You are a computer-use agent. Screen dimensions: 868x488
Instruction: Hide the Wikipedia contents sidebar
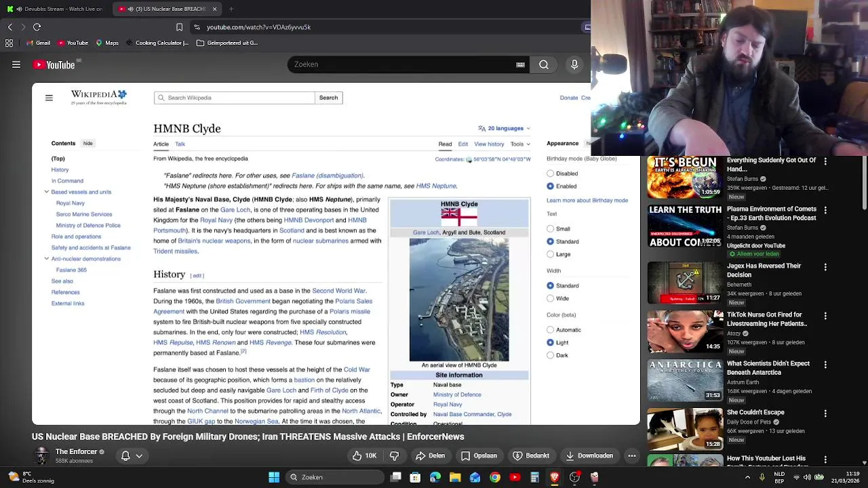pos(87,143)
